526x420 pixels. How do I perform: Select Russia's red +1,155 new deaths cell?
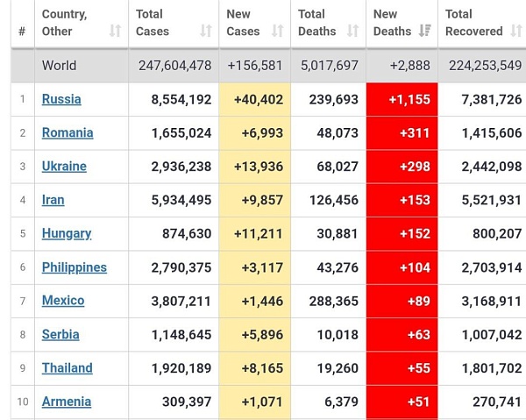(x=402, y=99)
